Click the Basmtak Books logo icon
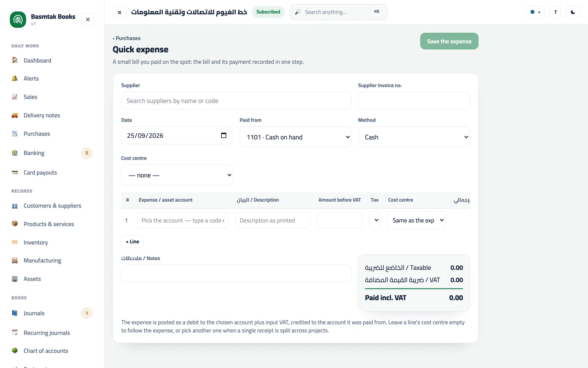Image resolution: width=588 pixels, height=368 pixels. click(18, 20)
